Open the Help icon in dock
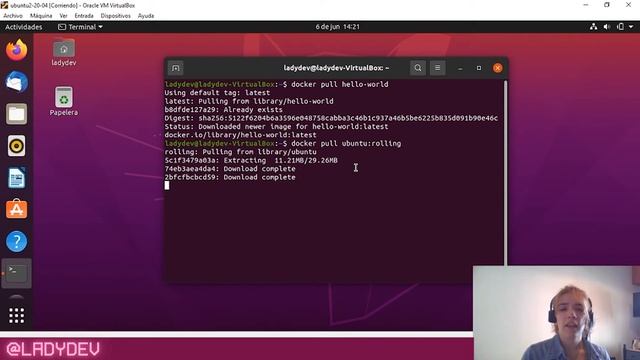640x360 pixels. click(16, 241)
